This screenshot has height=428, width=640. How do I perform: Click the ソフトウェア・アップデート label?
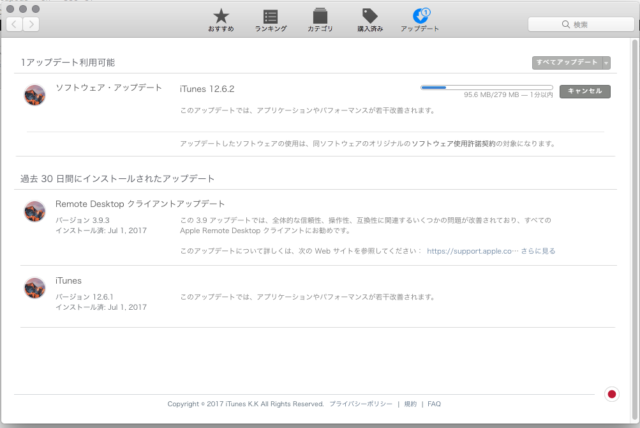(109, 88)
